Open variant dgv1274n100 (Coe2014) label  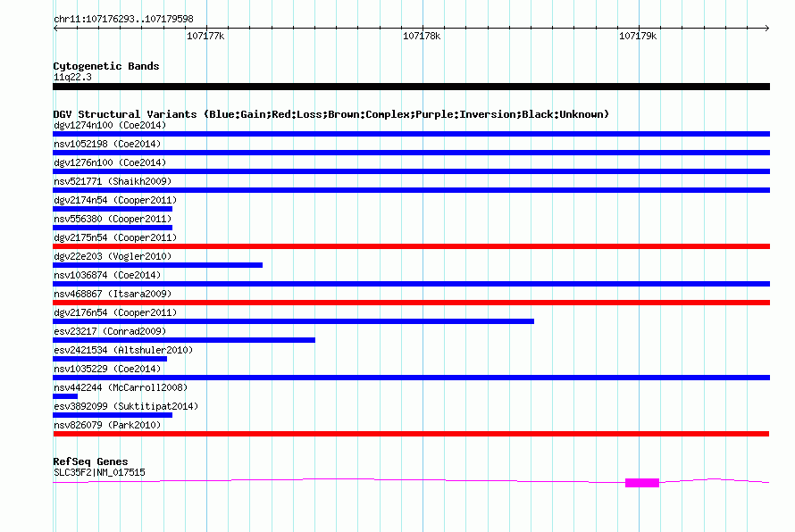[110, 125]
